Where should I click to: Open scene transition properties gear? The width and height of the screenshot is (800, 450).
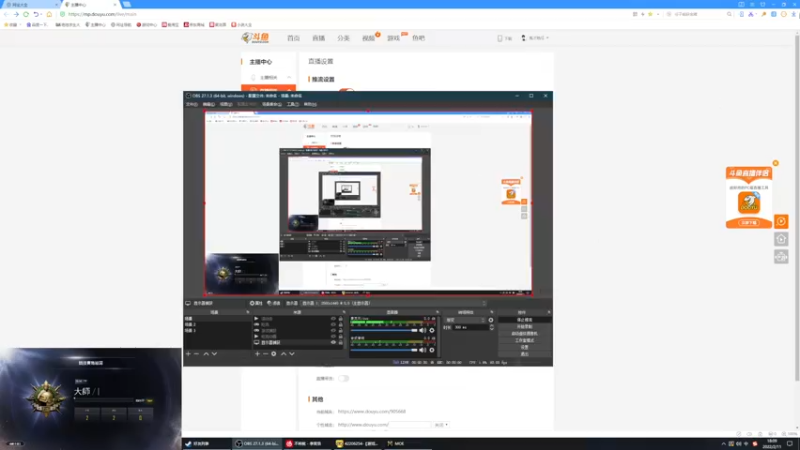[x=491, y=320]
